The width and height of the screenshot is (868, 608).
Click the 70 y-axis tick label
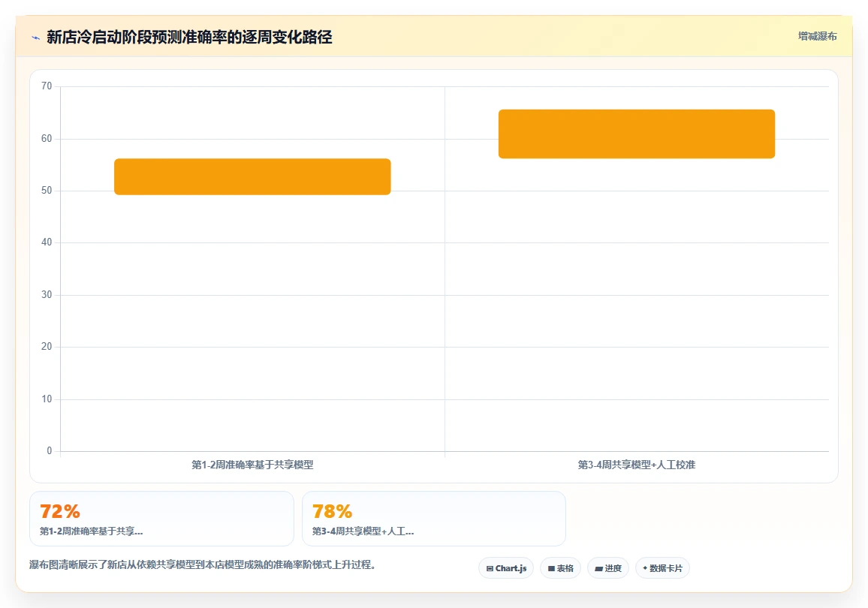click(47, 86)
